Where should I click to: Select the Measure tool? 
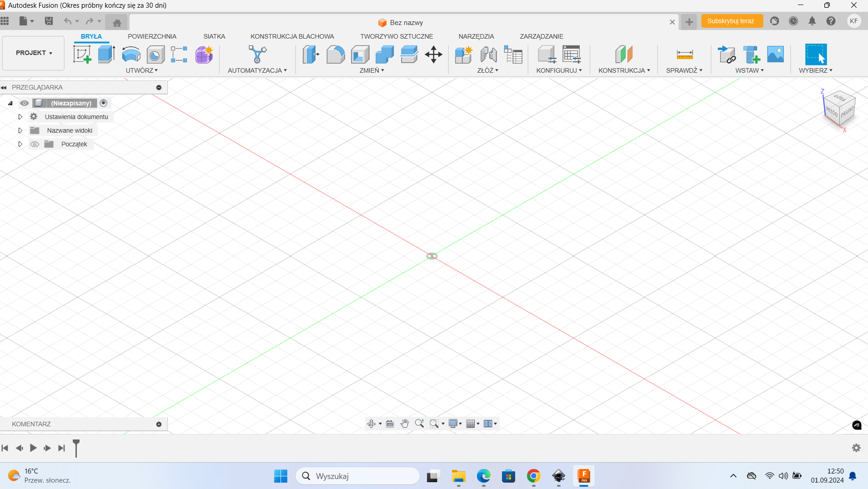[685, 55]
